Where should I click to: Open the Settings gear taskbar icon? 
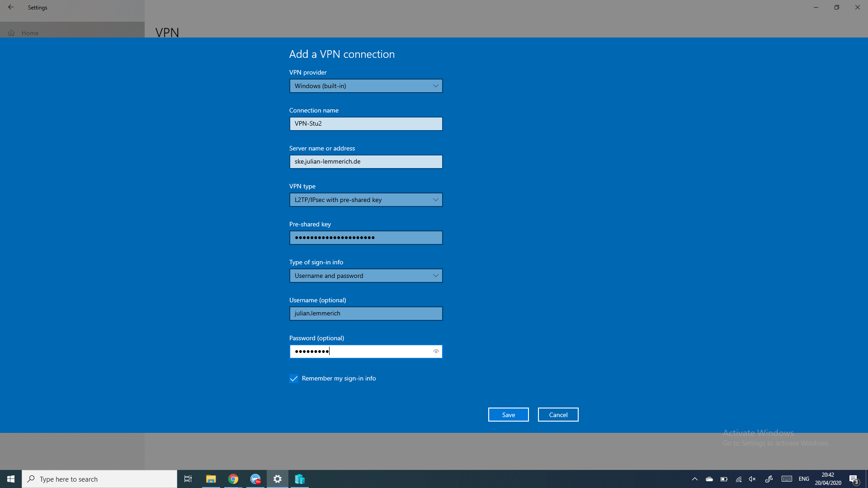pos(278,479)
